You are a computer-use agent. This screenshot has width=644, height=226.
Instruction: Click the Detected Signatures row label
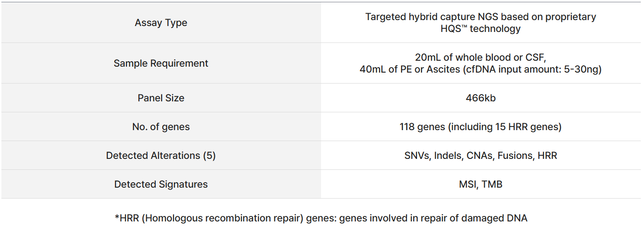(x=161, y=184)
